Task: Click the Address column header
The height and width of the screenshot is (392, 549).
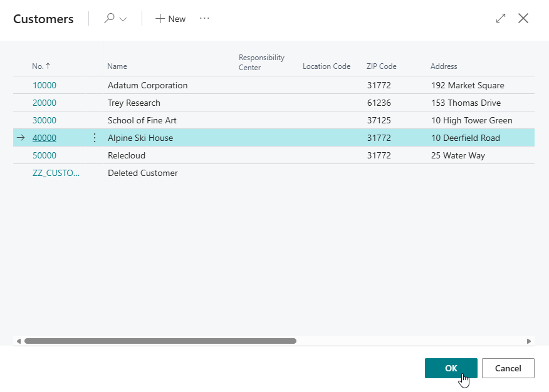Action: pyautogui.click(x=444, y=66)
